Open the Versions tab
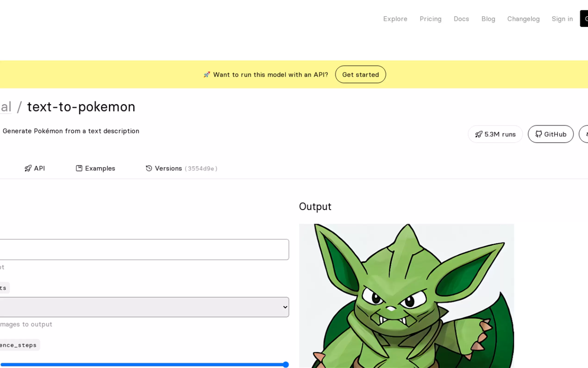 coord(168,168)
